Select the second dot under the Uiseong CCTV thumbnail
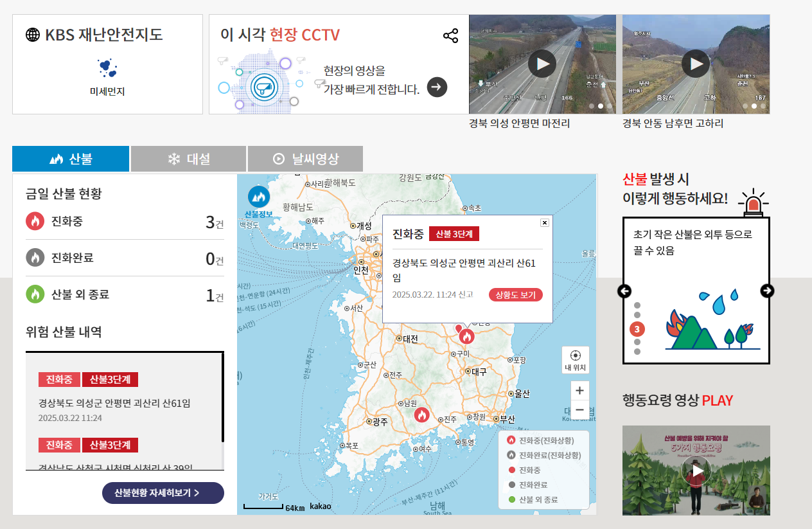Screen dimensions: 812x529 click(x=600, y=105)
